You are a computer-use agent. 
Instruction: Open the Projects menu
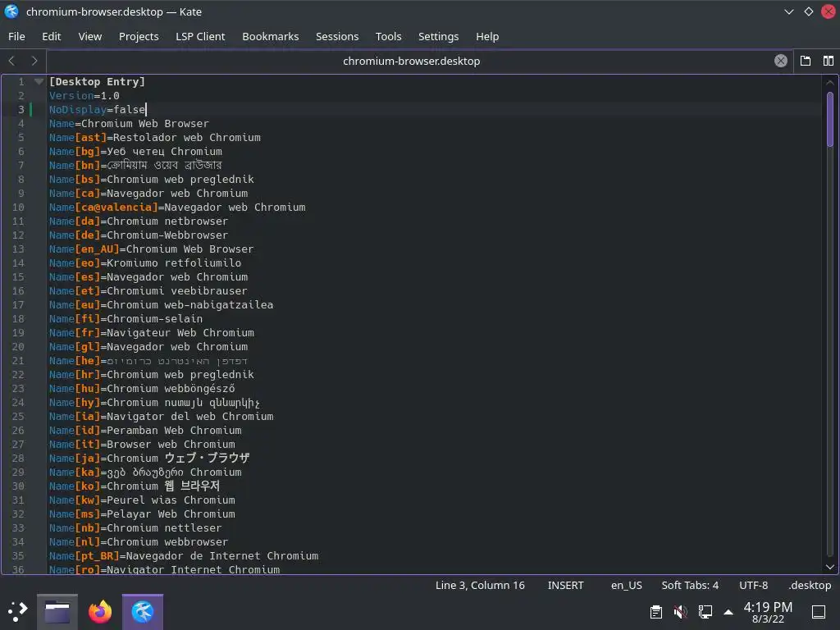[x=139, y=36]
